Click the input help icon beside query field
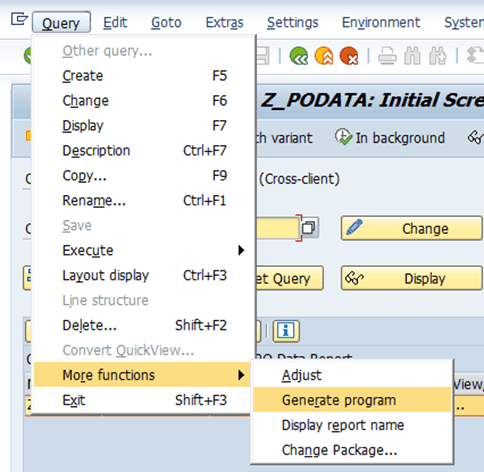Image resolution: width=484 pixels, height=472 pixels. 309,228
